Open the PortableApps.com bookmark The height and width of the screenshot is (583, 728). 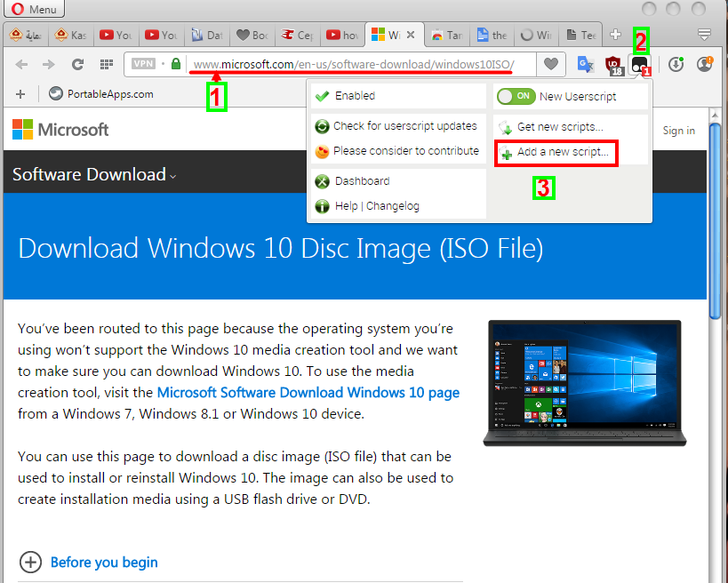pos(101,94)
